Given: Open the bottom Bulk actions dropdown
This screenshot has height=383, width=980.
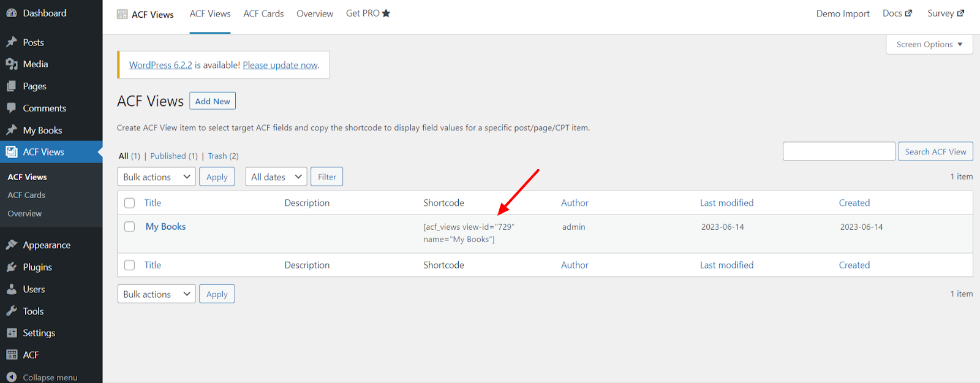Looking at the screenshot, I should [x=157, y=294].
